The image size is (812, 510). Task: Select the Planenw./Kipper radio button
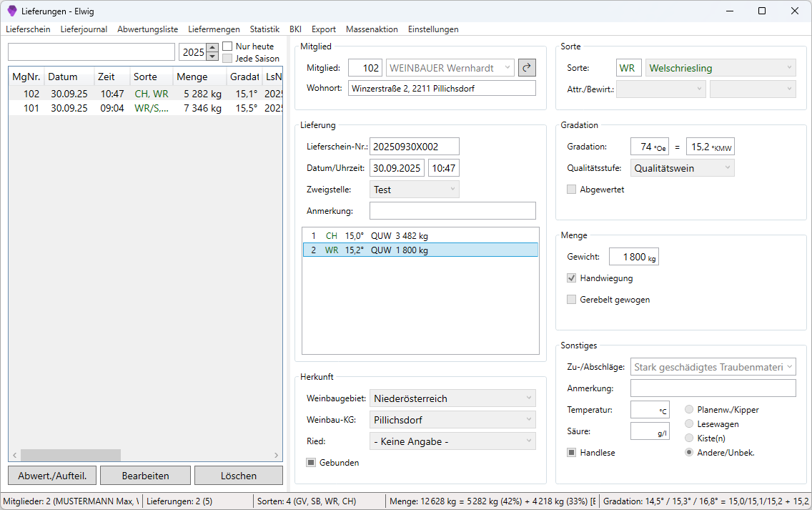click(689, 409)
